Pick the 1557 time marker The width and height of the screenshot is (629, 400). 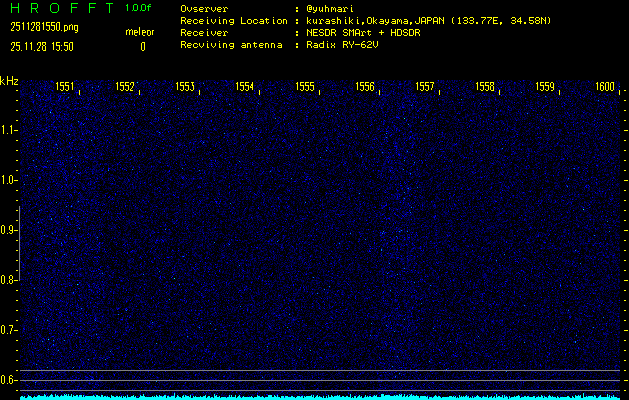pyautogui.click(x=425, y=87)
